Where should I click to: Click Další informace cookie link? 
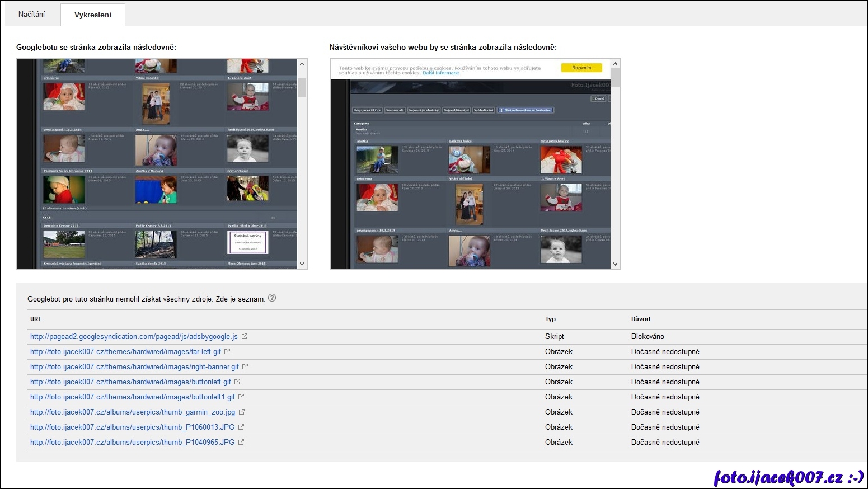(440, 73)
